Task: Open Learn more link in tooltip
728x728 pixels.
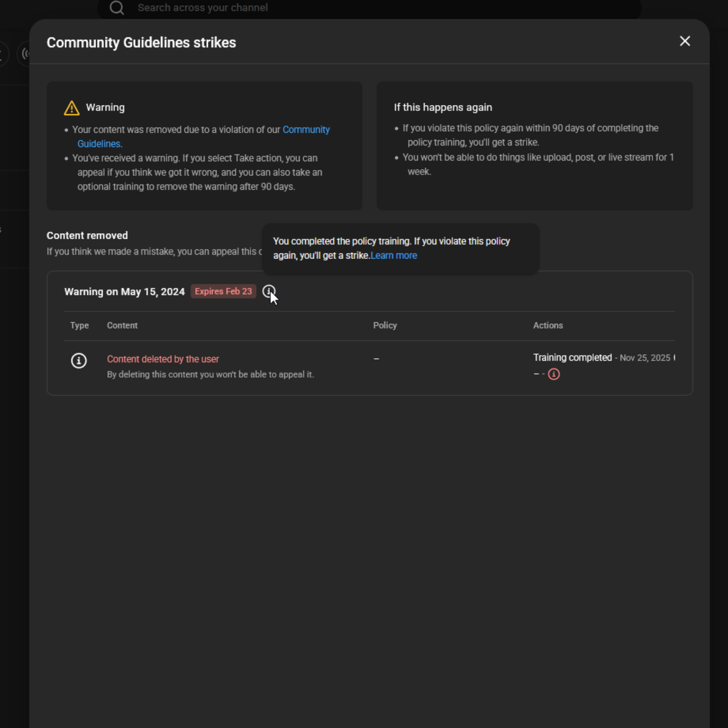Action: 394,256
